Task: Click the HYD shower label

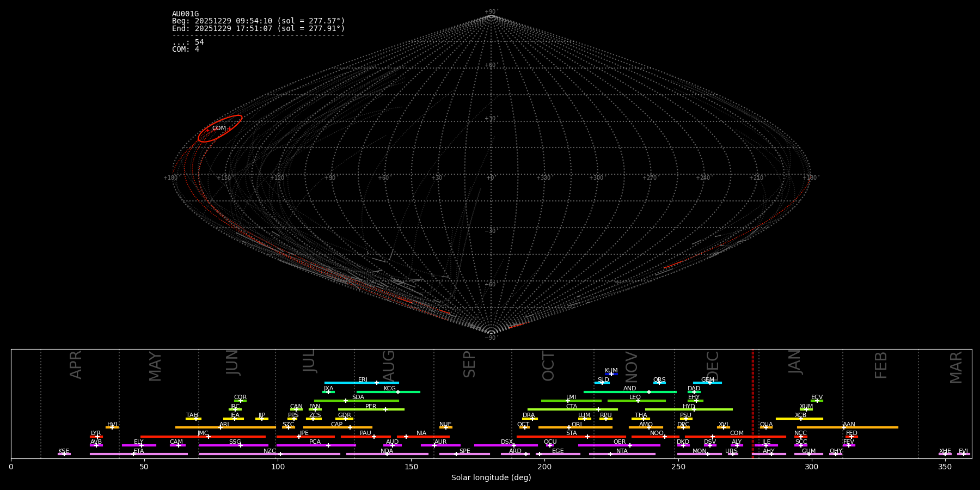Action: click(x=689, y=407)
